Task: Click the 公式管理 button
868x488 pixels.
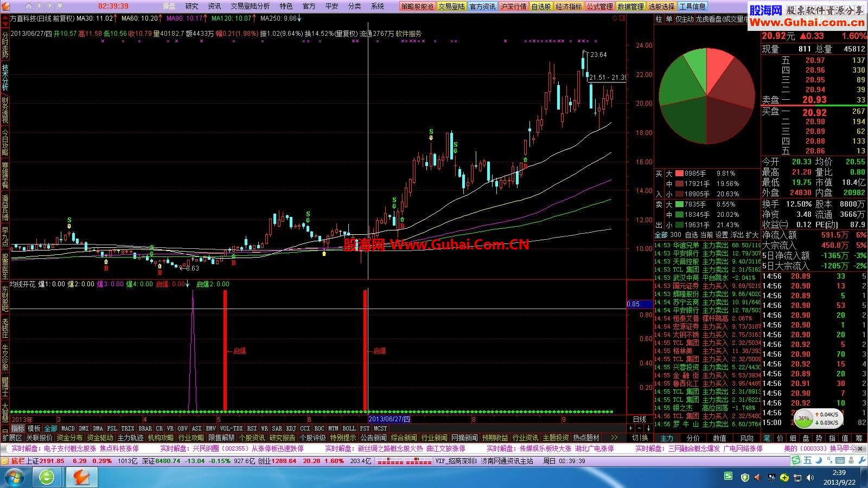Action: (x=599, y=7)
